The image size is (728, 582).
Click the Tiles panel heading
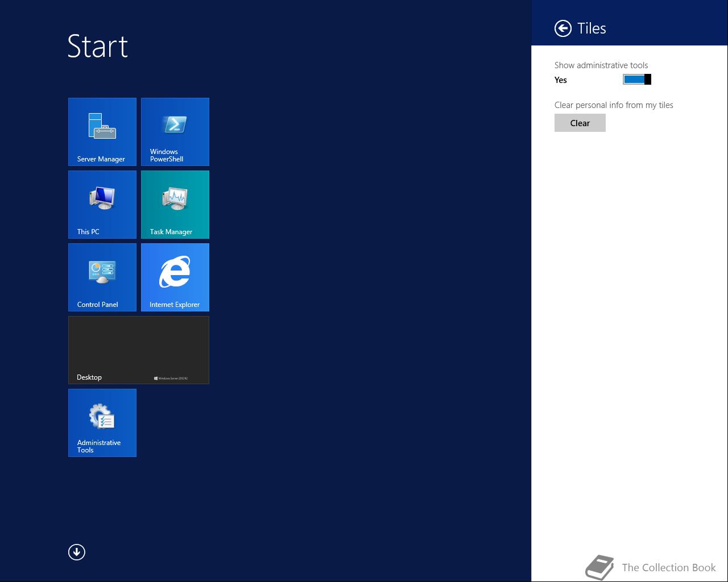(591, 28)
